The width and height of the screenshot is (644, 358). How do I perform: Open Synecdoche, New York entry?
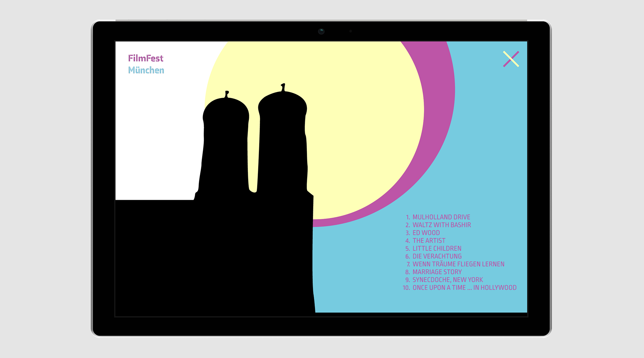447,280
